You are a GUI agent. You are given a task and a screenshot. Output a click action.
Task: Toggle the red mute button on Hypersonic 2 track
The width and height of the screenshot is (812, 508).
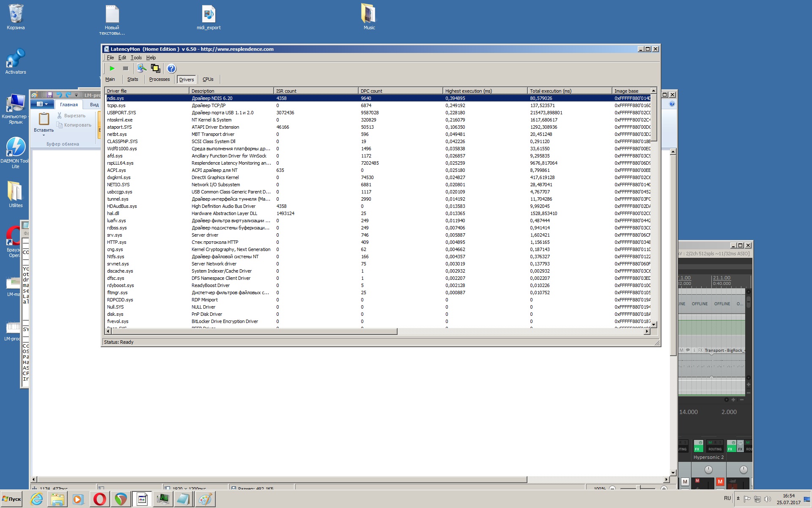pos(720,482)
